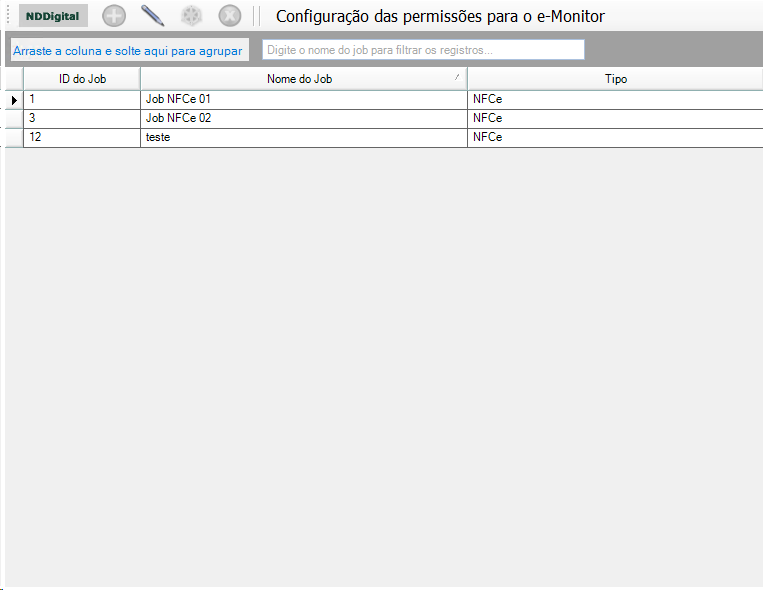Click the grid's top-left corner header cell
The width and height of the screenshot is (763, 590).
pyautogui.click(x=14, y=79)
